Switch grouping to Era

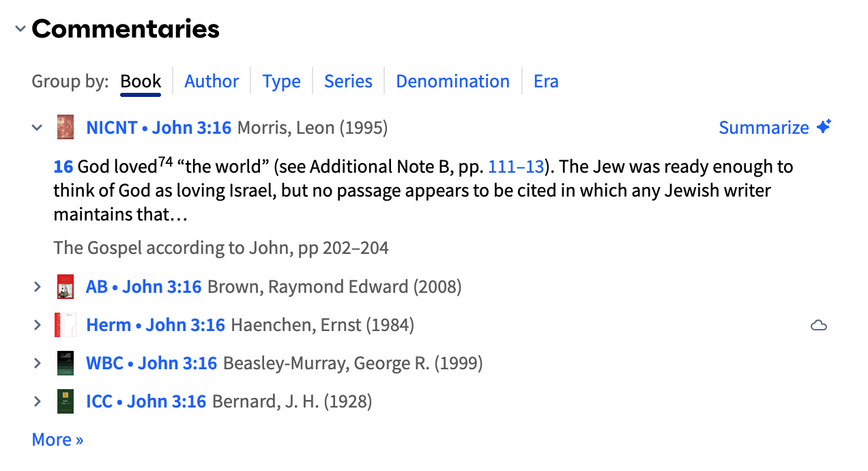pyautogui.click(x=546, y=81)
